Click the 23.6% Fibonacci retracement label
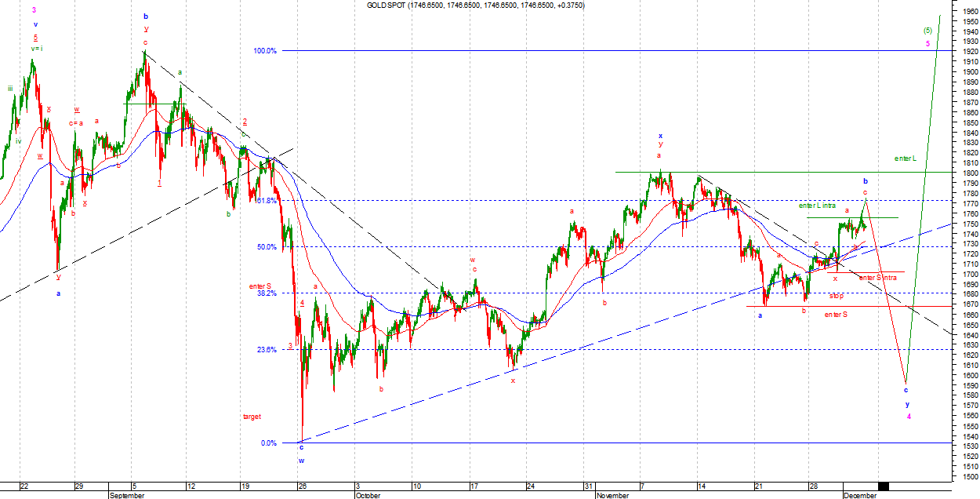This screenshot has height=499, width=980. click(x=267, y=350)
